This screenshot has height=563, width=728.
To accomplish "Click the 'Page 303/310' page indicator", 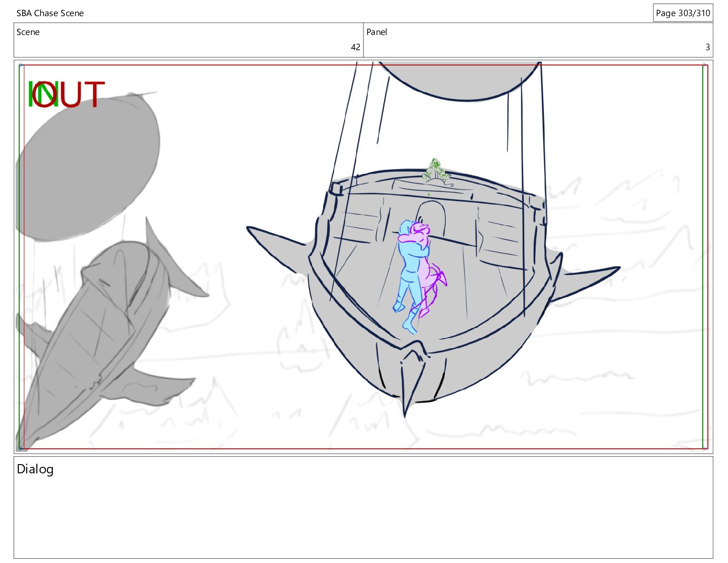I will pos(683,13).
